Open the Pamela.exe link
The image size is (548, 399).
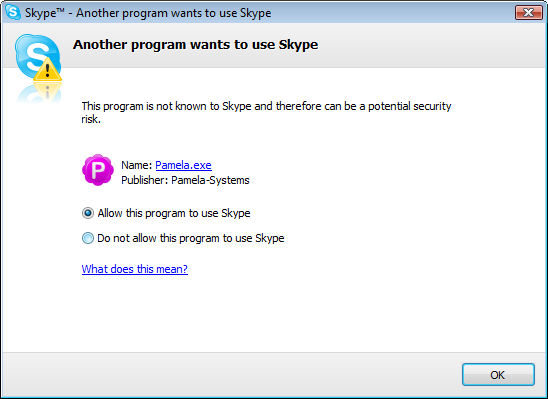183,165
